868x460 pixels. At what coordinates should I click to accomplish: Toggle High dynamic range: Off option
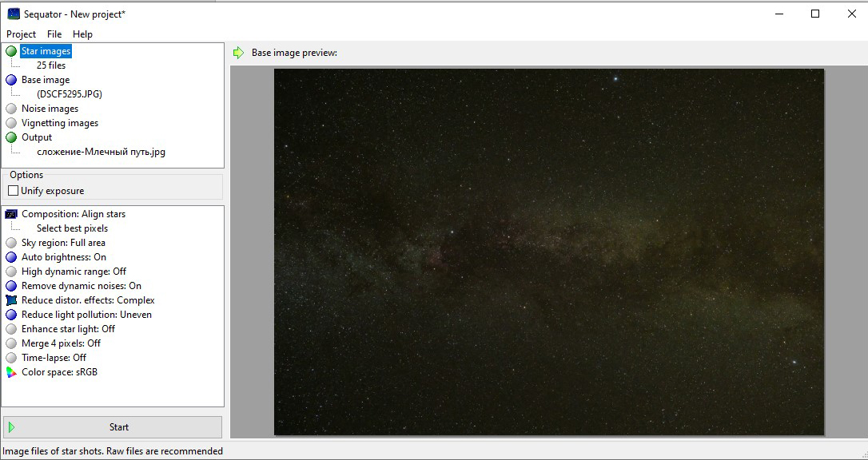[x=74, y=272]
